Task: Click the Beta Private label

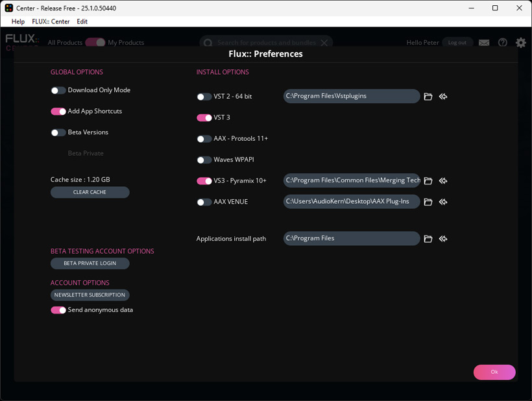Action: tap(86, 153)
